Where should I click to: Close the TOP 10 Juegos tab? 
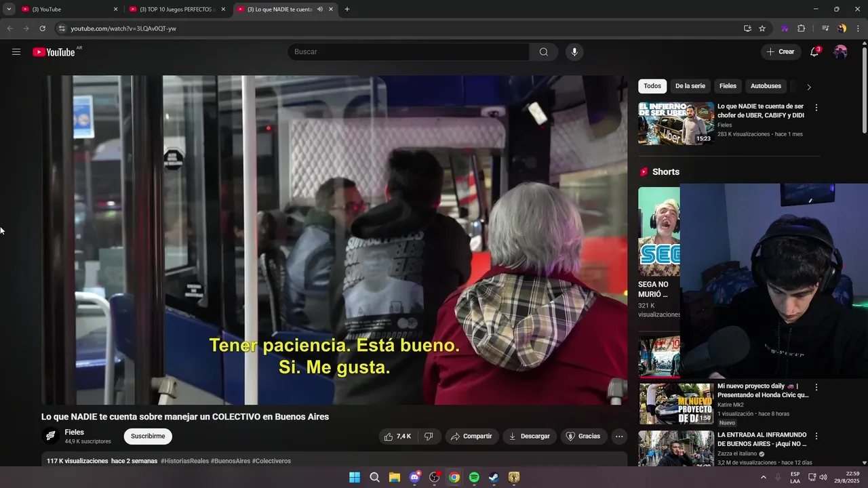pyautogui.click(x=223, y=9)
